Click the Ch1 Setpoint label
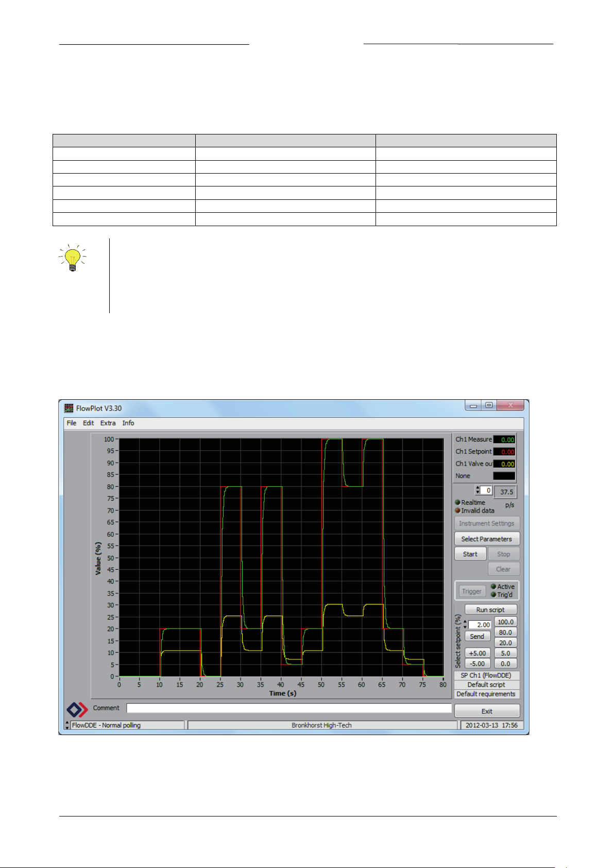Image resolution: width=614 pixels, height=868 pixels. [x=474, y=452]
